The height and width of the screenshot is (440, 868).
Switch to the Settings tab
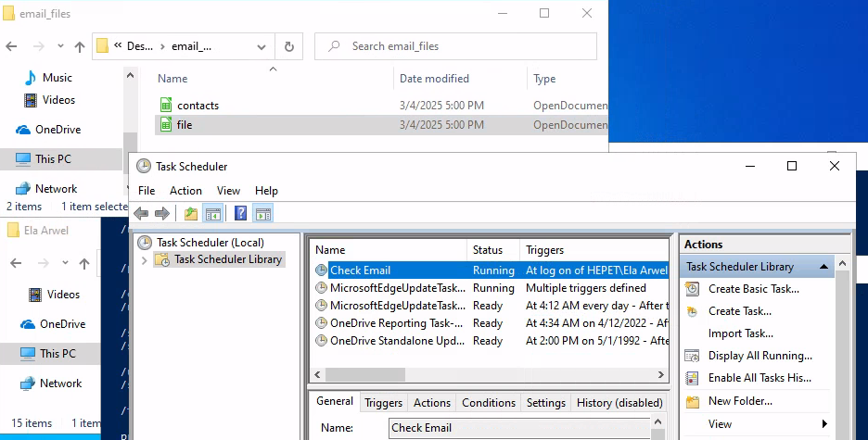546,403
